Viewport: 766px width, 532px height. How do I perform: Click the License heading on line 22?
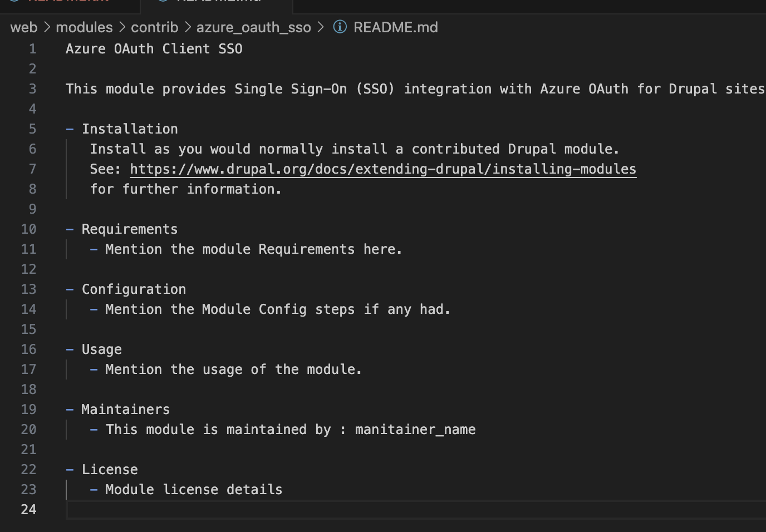point(110,469)
